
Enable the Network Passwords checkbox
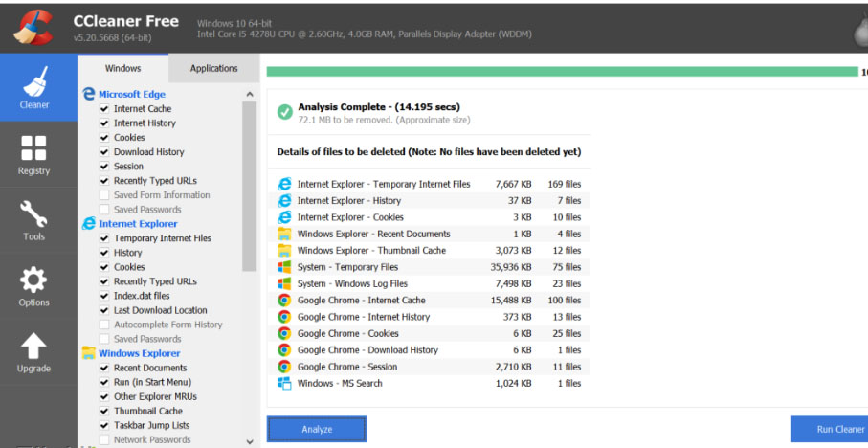coord(104,440)
